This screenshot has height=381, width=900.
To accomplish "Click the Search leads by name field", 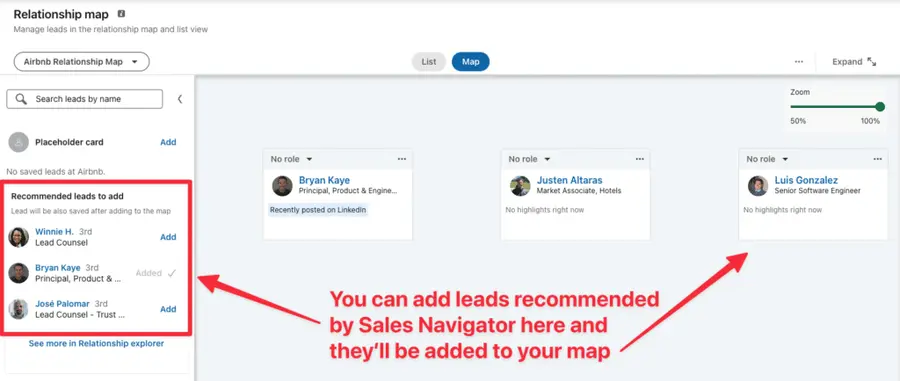I will click(84, 99).
